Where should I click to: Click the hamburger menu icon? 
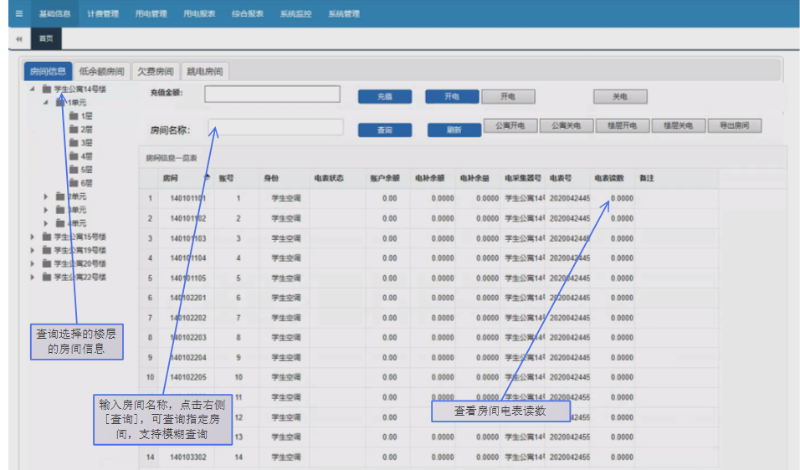[17, 14]
